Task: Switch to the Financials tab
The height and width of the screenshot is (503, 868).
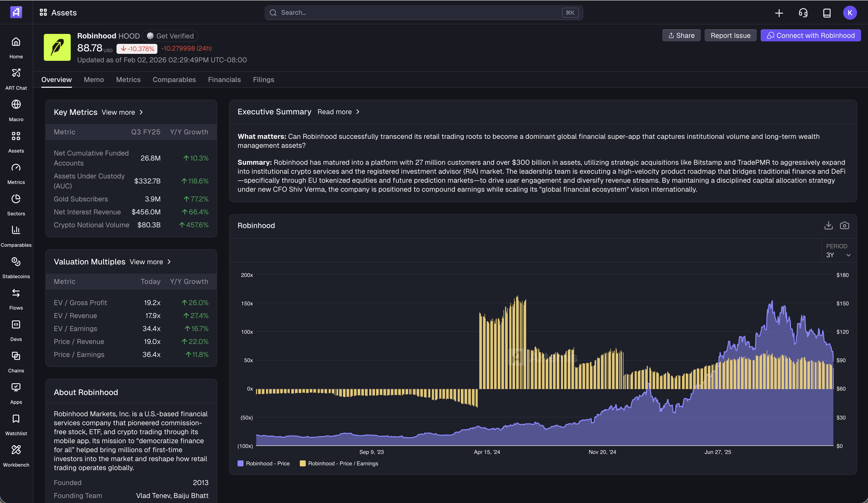Action: [x=224, y=80]
